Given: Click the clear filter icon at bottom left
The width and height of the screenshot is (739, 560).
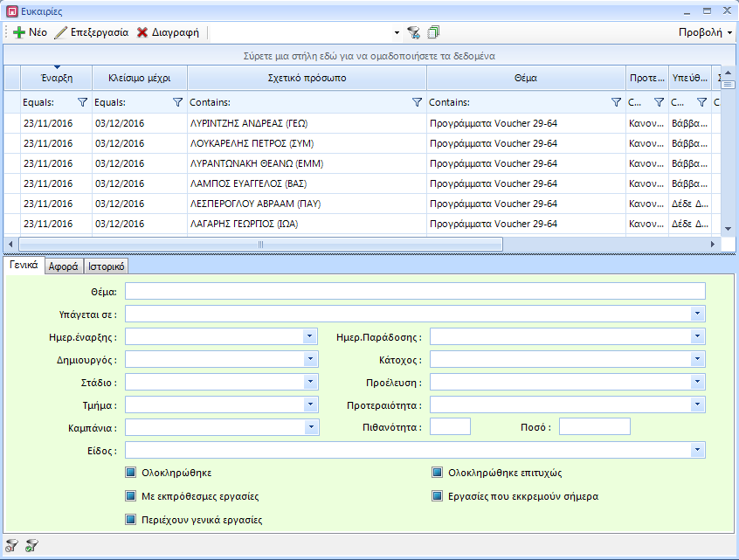Looking at the screenshot, I should (x=11, y=546).
